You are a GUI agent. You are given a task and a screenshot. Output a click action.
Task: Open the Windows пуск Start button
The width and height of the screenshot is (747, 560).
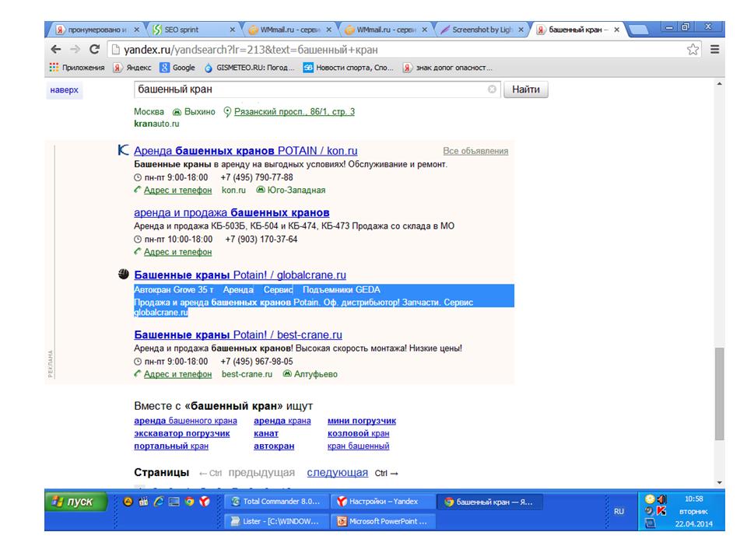pos(76,502)
